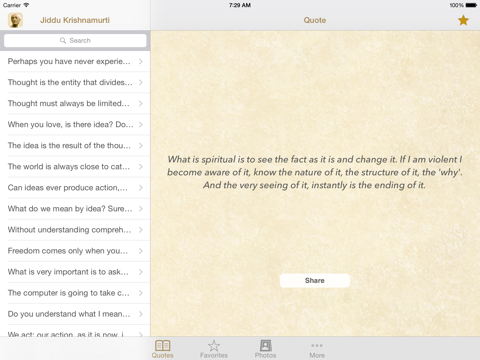Tap the Krishnamurti portrait icon

(x=15, y=20)
